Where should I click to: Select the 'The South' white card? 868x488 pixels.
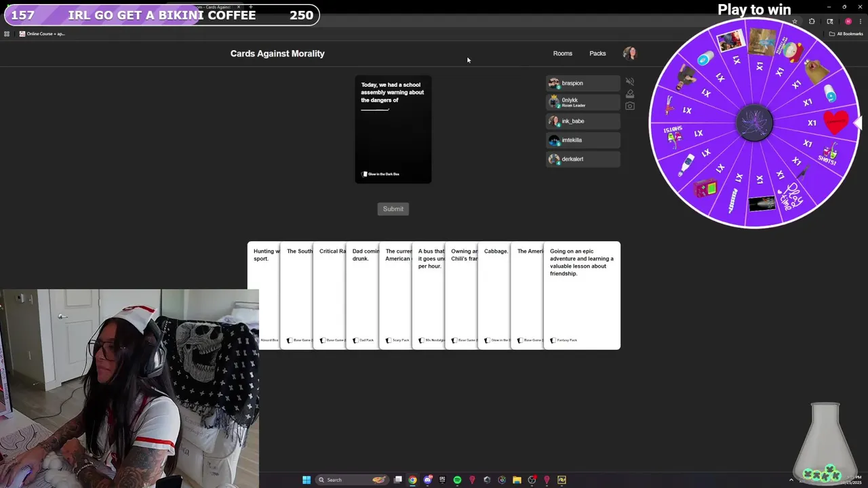(297, 296)
